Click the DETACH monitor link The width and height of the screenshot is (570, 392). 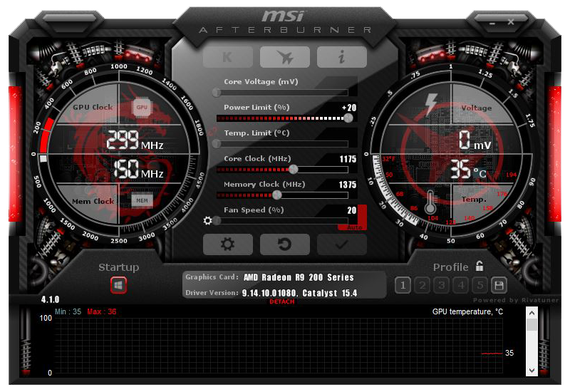[282, 301]
